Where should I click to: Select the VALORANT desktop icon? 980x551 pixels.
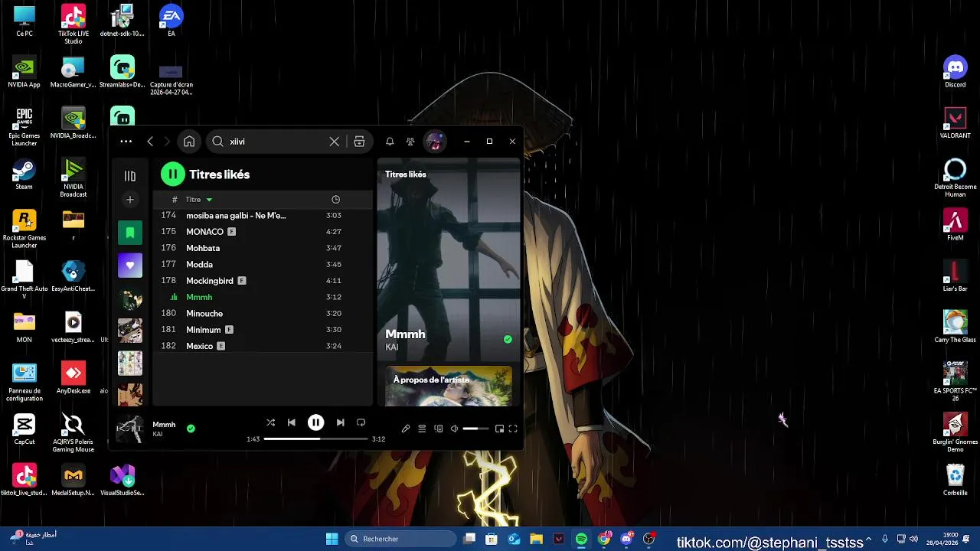[955, 122]
